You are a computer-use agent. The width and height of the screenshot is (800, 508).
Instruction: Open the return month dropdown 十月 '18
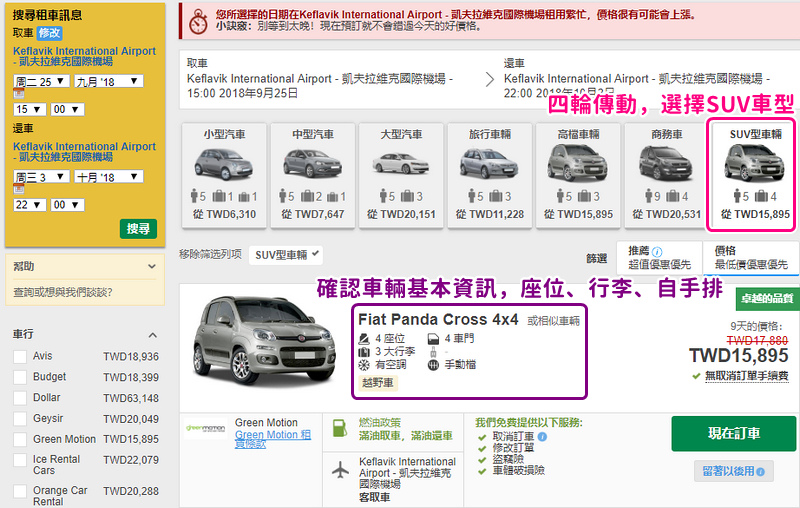(109, 176)
